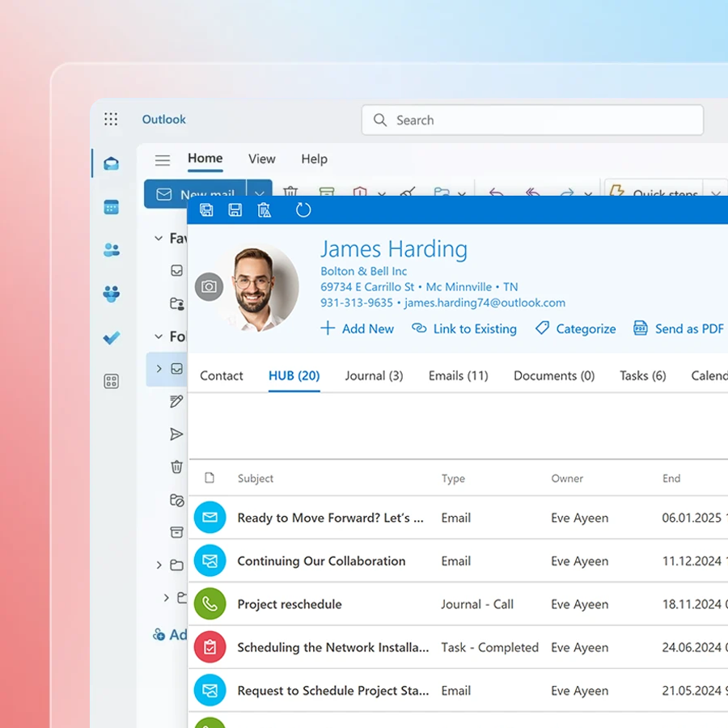728x728 pixels.
Task: Collapse the Favorites section
Action: click(159, 238)
